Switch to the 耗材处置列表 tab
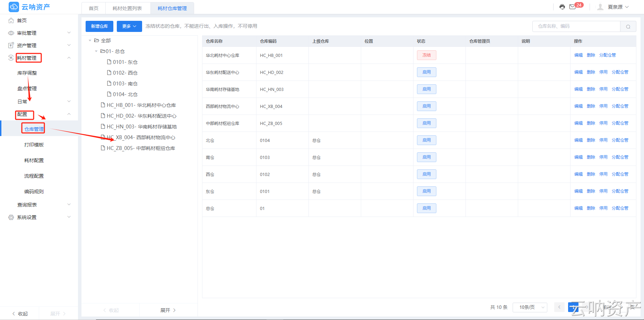Viewport: 644px width, 320px height. tap(127, 8)
